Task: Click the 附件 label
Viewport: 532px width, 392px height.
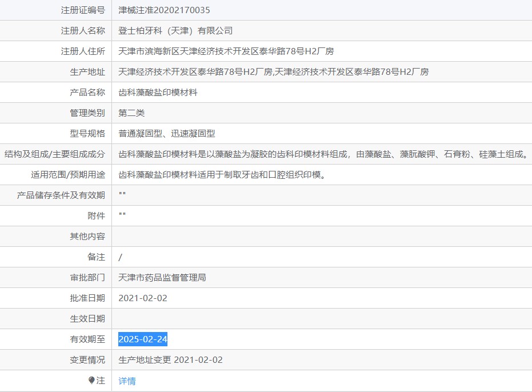Action: pos(96,216)
